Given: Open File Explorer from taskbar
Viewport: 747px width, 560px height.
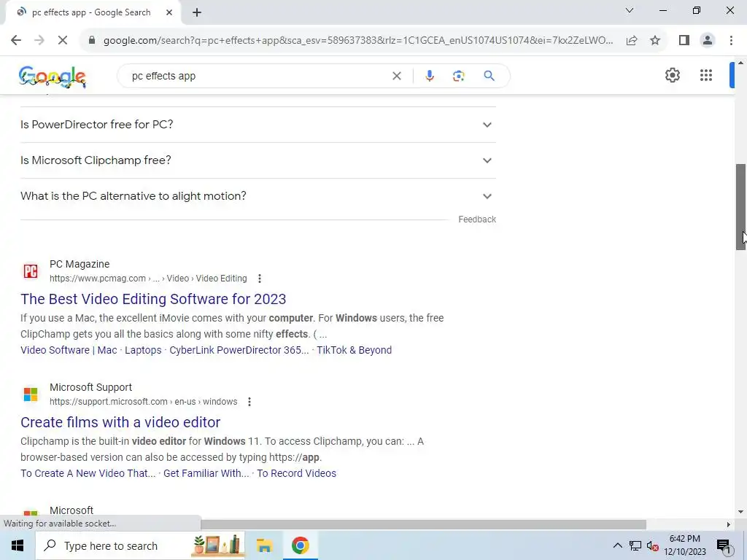Looking at the screenshot, I should tap(264, 545).
